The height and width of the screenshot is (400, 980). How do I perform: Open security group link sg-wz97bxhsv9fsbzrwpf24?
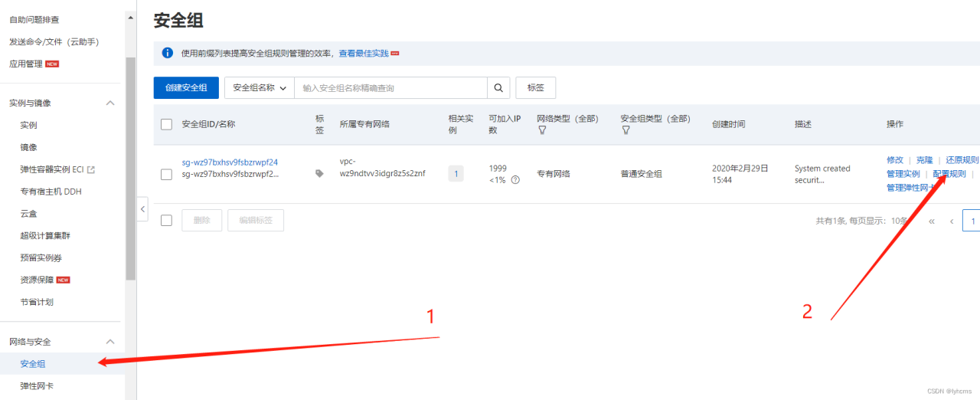click(x=230, y=162)
